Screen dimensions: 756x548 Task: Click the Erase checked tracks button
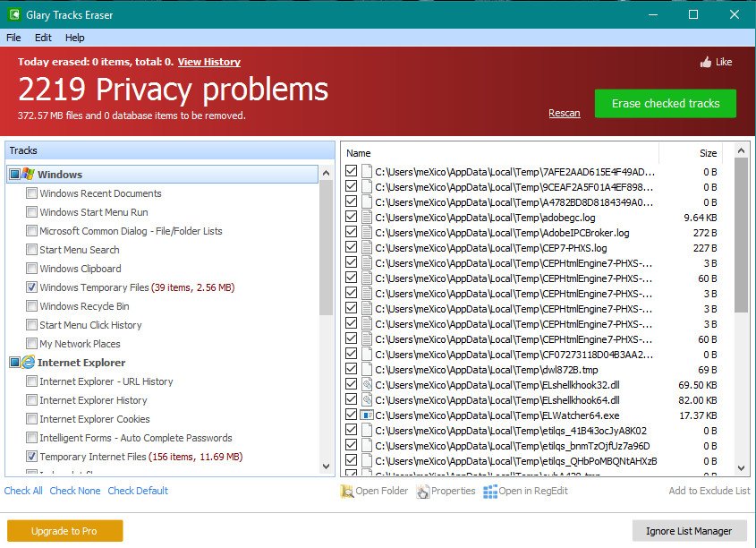click(666, 103)
